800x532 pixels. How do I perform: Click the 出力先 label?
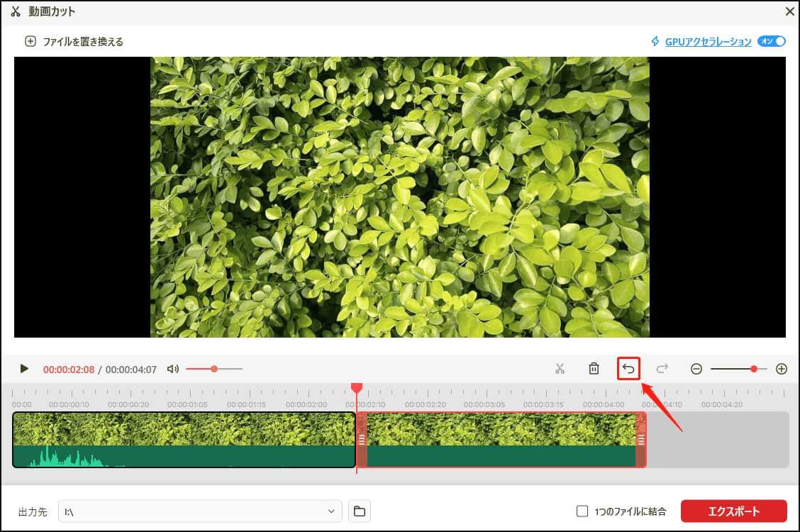pyautogui.click(x=33, y=511)
